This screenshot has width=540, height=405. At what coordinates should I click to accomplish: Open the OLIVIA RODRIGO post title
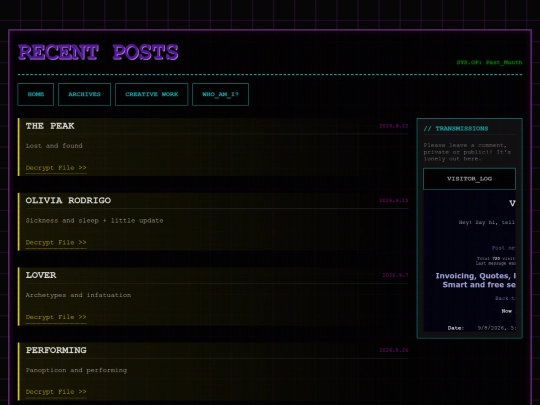click(68, 200)
